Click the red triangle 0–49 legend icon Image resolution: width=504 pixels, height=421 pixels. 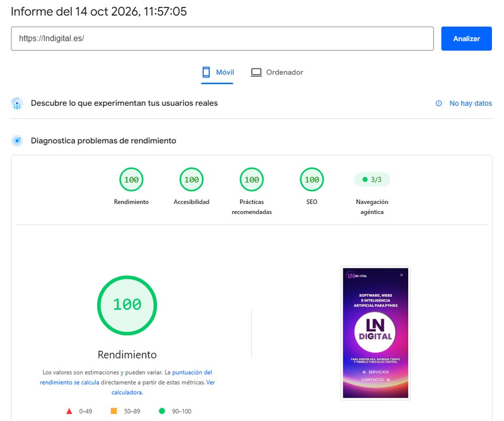tap(69, 411)
